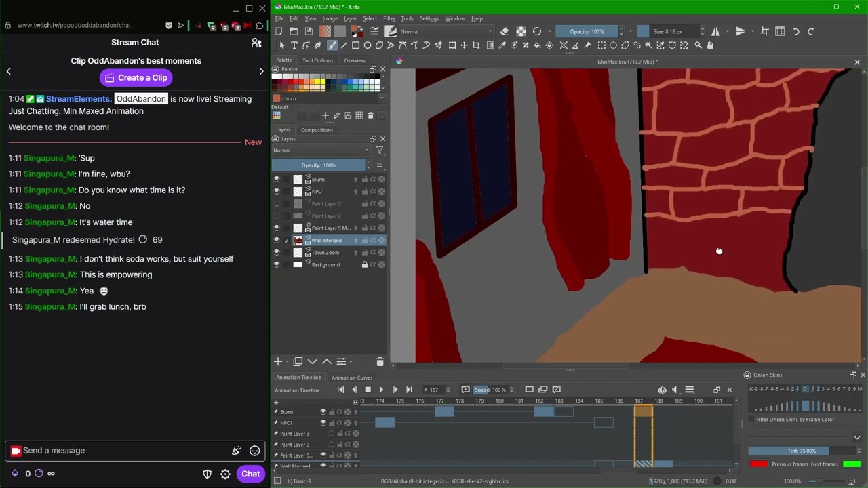Open the layer blending mode Normal dropdown
This screenshot has height=488, width=868.
[321, 150]
